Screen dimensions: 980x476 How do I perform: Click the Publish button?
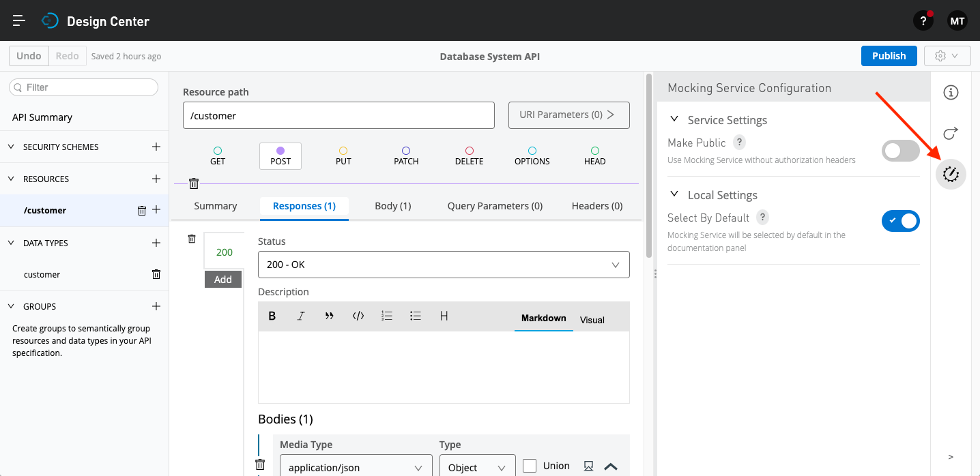[889, 56]
